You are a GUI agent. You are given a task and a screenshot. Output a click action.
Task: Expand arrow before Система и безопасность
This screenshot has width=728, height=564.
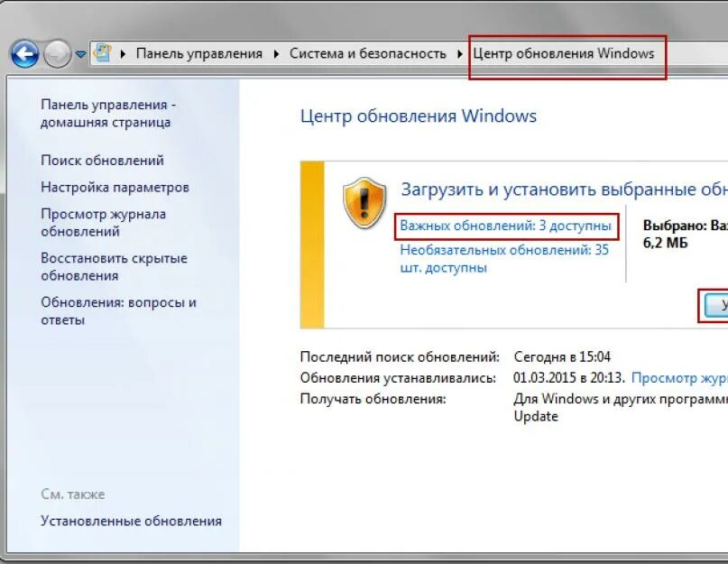276,54
